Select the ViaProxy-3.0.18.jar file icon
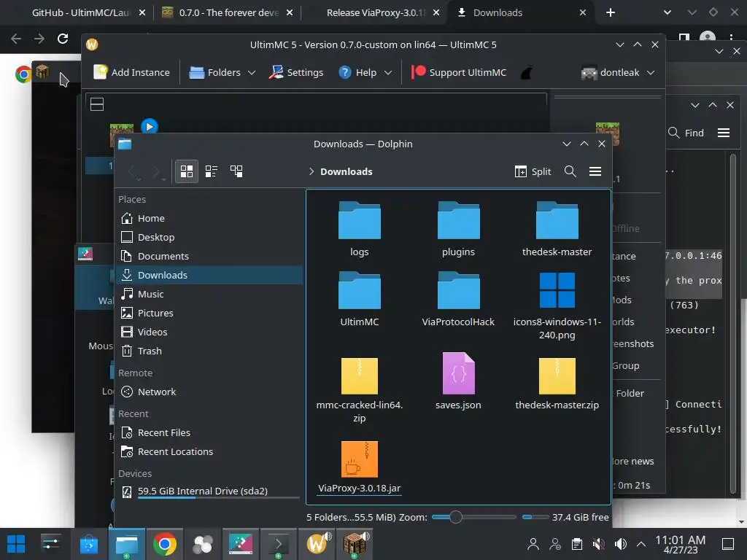 coord(359,459)
